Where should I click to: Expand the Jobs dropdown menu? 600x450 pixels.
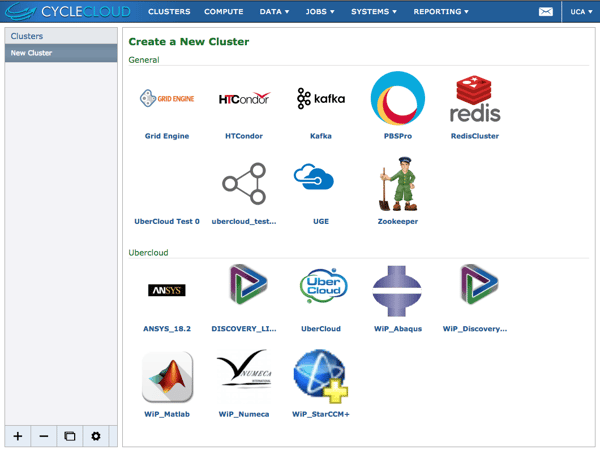[x=320, y=11]
